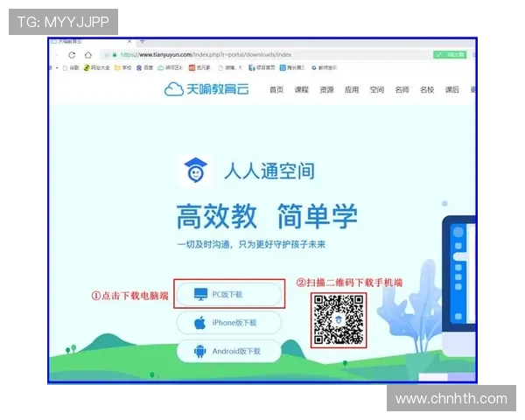This screenshot has width=525, height=420.
Task: Click the Apple logo in iPhone版下载
Action: tap(199, 323)
